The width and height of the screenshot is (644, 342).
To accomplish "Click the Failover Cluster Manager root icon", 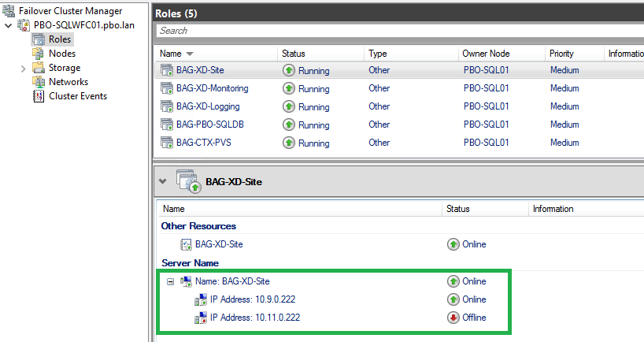I will point(9,11).
